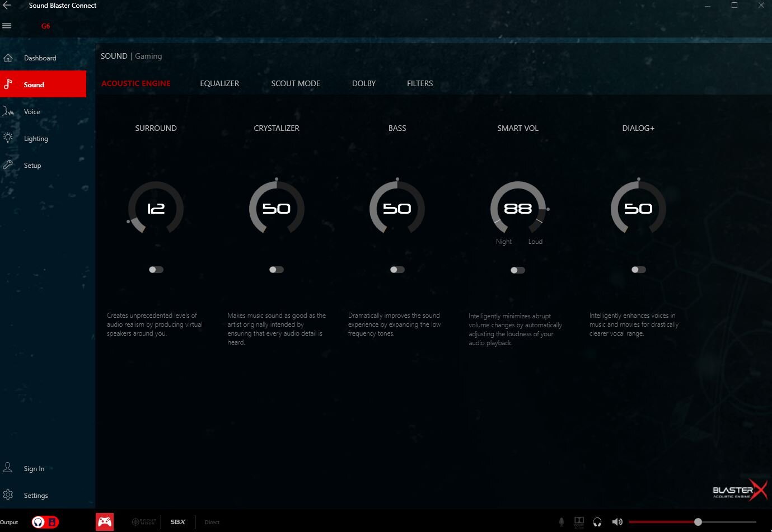Image resolution: width=772 pixels, height=532 pixels.
Task: Click the Output label in bottom bar
Action: 9,522
